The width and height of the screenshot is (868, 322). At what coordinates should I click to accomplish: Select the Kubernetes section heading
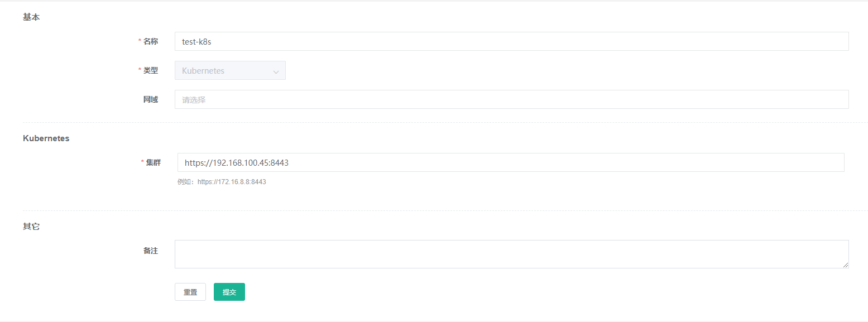pyautogui.click(x=46, y=138)
